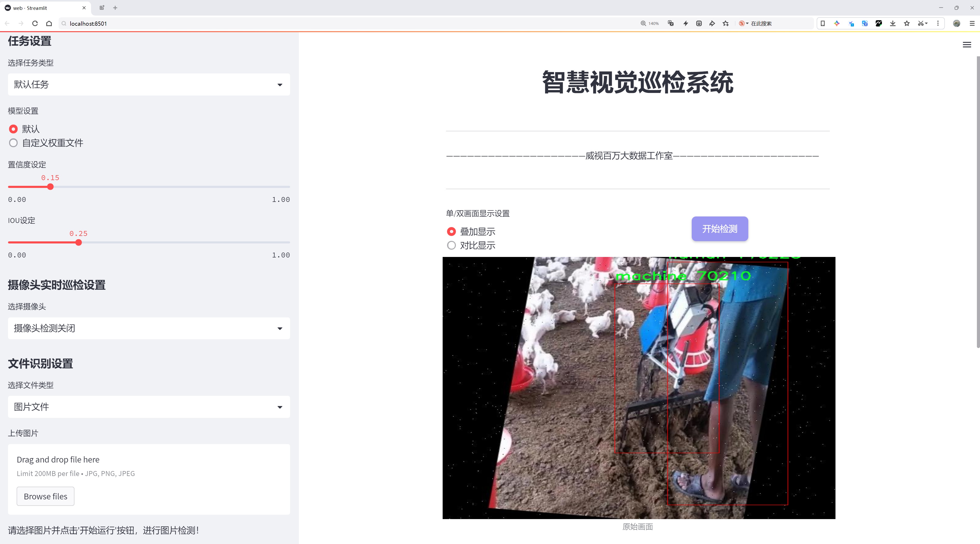Viewport: 980px width, 544px height.
Task: Click the Browse files button
Action: (45, 496)
